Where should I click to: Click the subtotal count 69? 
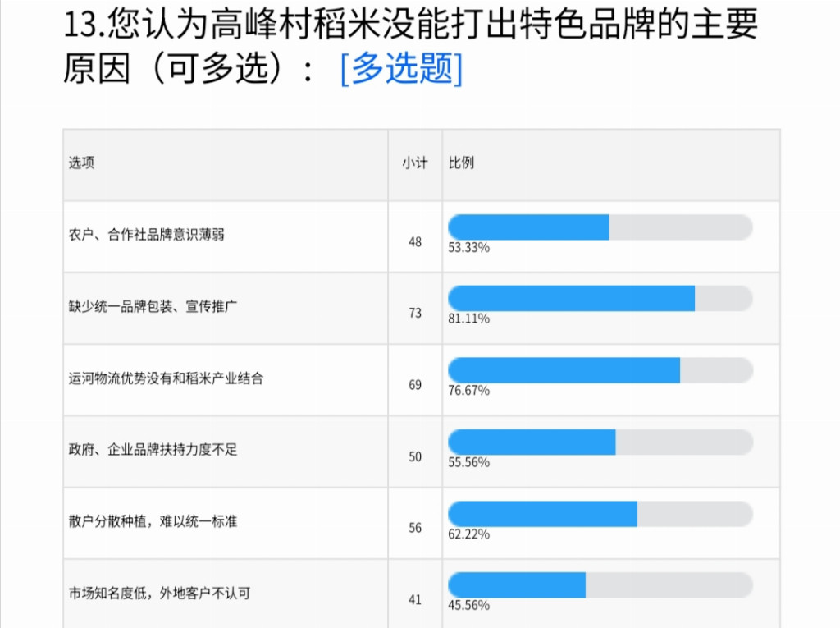click(414, 385)
